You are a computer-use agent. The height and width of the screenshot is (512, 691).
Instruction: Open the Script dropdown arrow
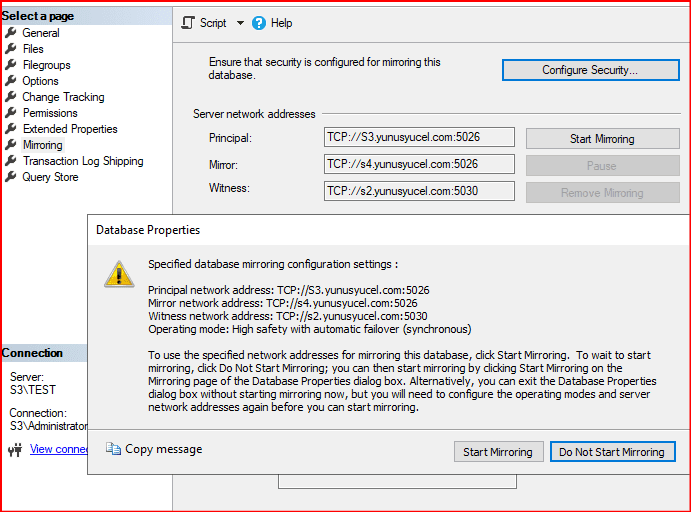[240, 23]
